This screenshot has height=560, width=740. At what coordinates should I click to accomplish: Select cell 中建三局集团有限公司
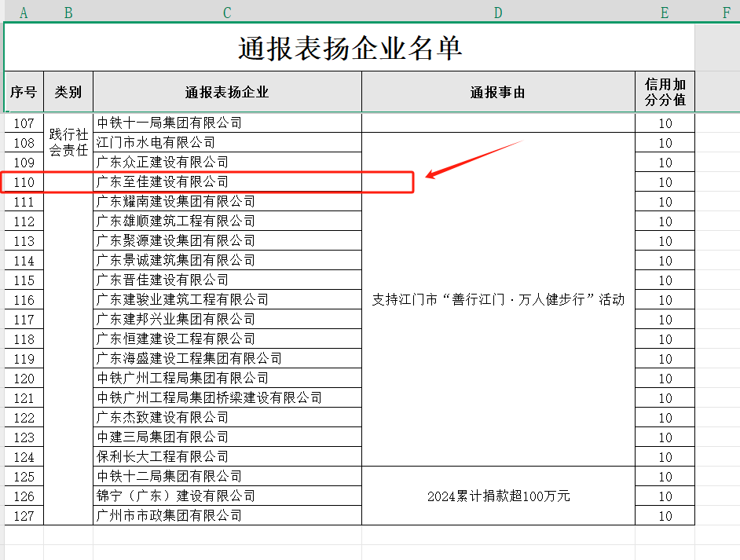(227, 437)
